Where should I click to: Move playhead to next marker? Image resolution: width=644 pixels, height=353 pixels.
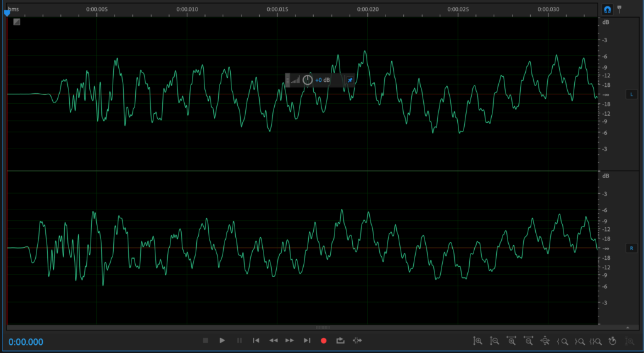click(x=307, y=340)
